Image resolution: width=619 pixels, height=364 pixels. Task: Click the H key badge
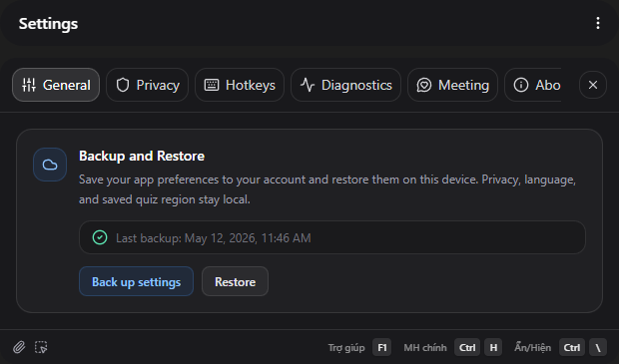click(x=493, y=347)
